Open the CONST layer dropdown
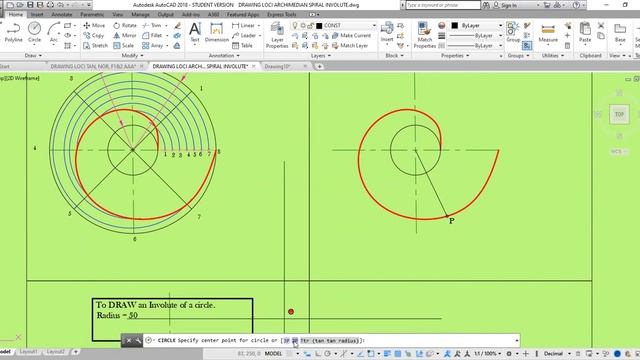640x360 pixels. tap(334, 25)
